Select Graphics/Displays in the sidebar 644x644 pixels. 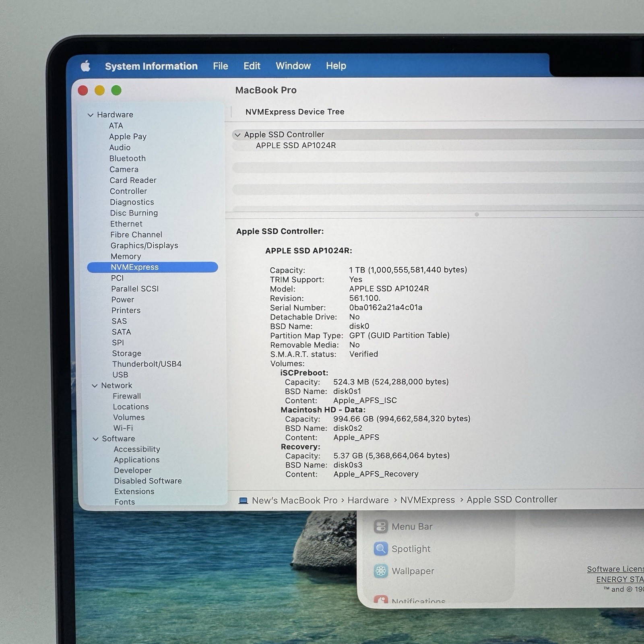pyautogui.click(x=144, y=245)
